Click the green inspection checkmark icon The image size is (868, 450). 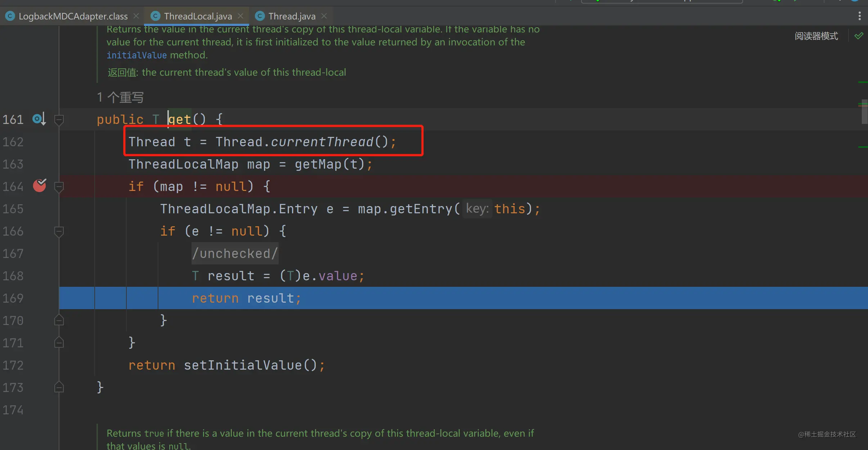(x=859, y=36)
